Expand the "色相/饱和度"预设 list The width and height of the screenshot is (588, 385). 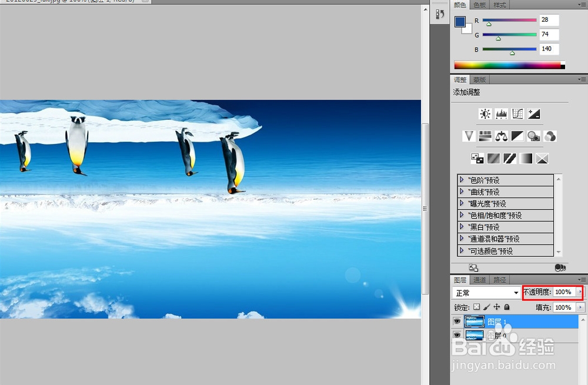462,215
